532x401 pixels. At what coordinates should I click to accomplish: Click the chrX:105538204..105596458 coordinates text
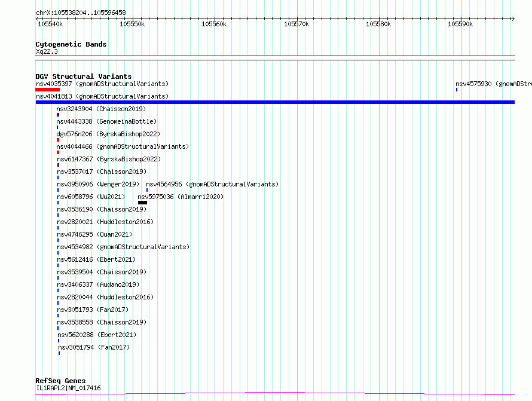pyautogui.click(x=81, y=13)
